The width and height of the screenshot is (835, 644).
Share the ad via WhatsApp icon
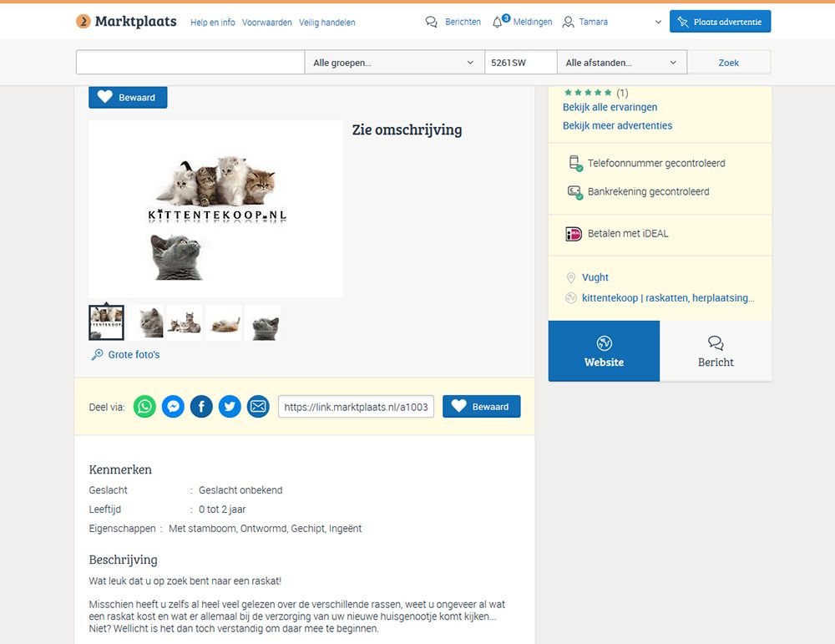[x=144, y=407]
